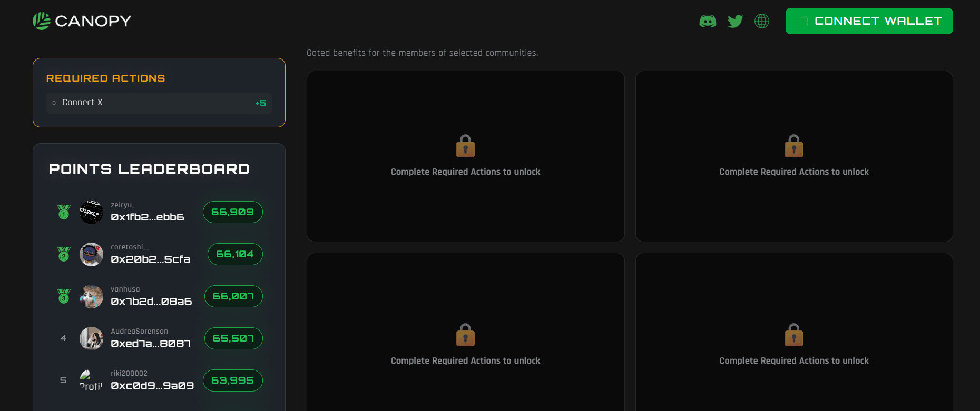Open riki200002 profile avatar
The image size is (980, 411).
click(91, 380)
